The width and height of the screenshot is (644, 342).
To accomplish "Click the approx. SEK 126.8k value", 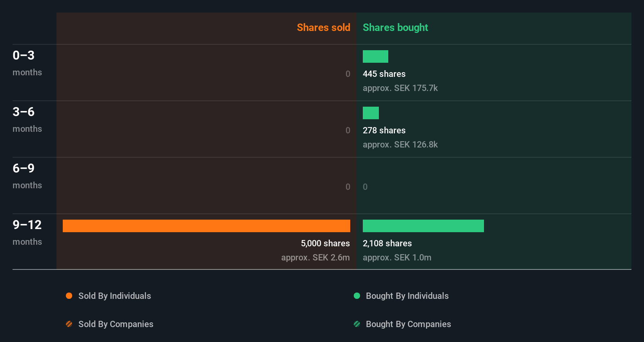I will coord(400,144).
